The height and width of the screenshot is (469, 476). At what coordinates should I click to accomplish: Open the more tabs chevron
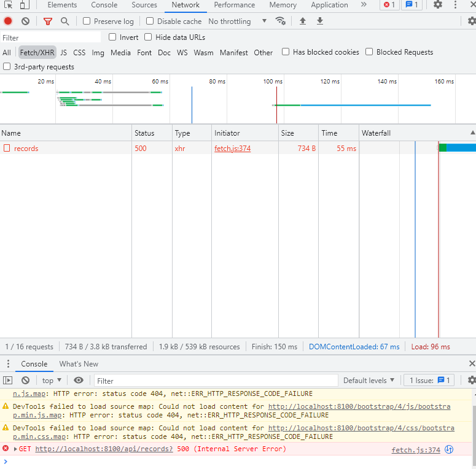(x=364, y=4)
